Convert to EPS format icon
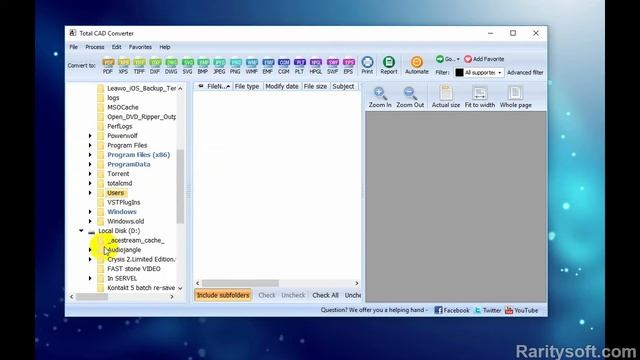 click(348, 65)
